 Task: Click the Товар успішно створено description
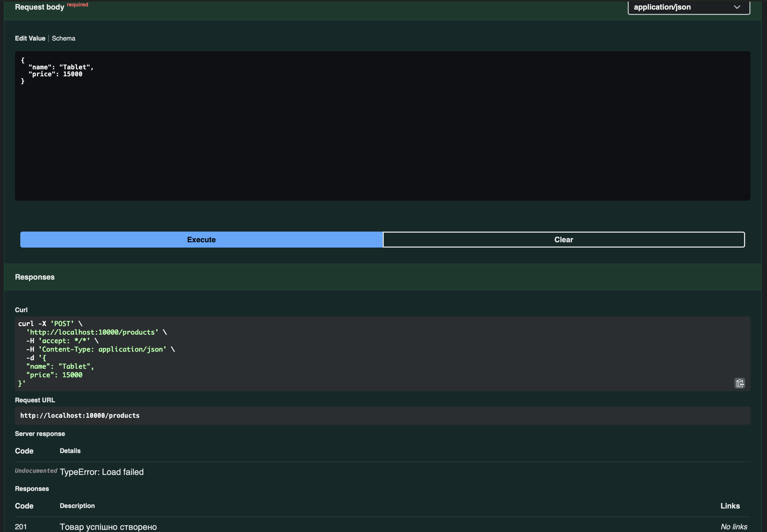pyautogui.click(x=108, y=527)
